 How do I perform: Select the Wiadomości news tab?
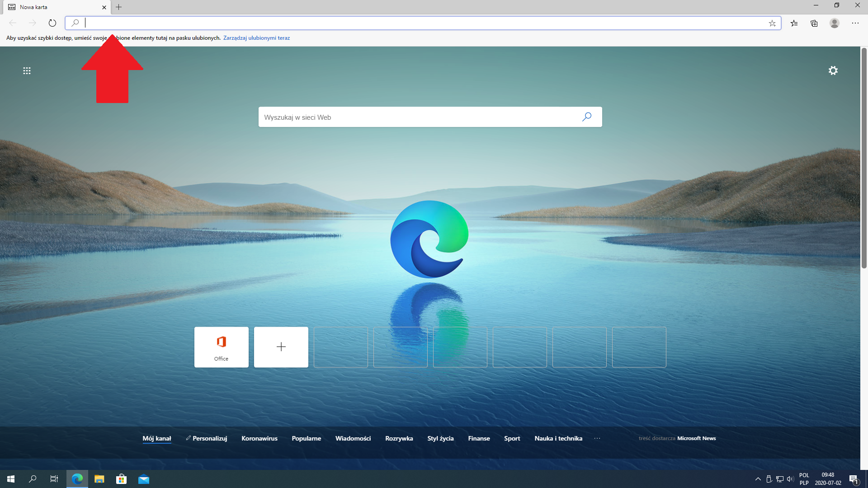(353, 438)
